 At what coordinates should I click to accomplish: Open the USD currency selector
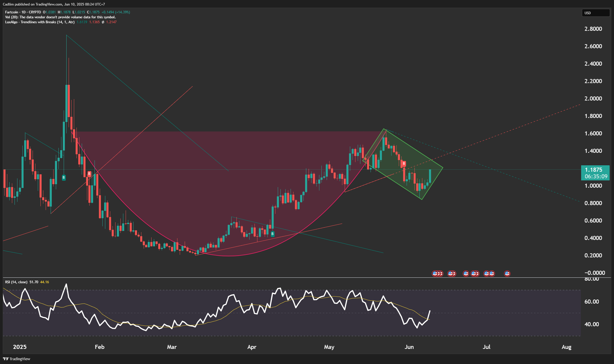(595, 13)
